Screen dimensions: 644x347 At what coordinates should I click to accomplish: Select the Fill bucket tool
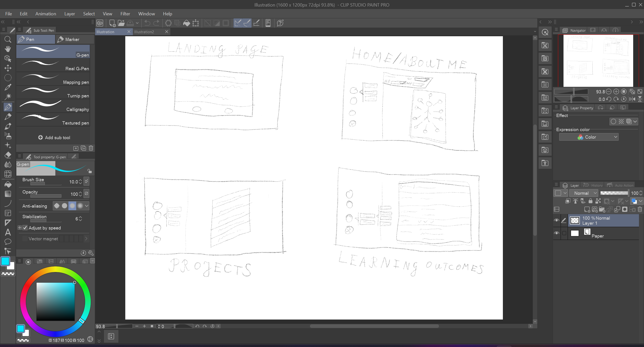point(8,184)
